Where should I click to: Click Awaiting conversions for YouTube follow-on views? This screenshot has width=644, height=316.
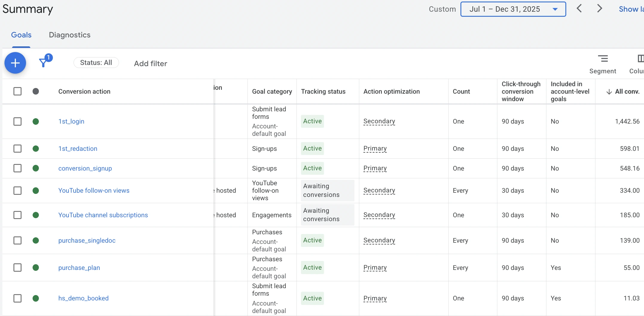tap(327, 190)
